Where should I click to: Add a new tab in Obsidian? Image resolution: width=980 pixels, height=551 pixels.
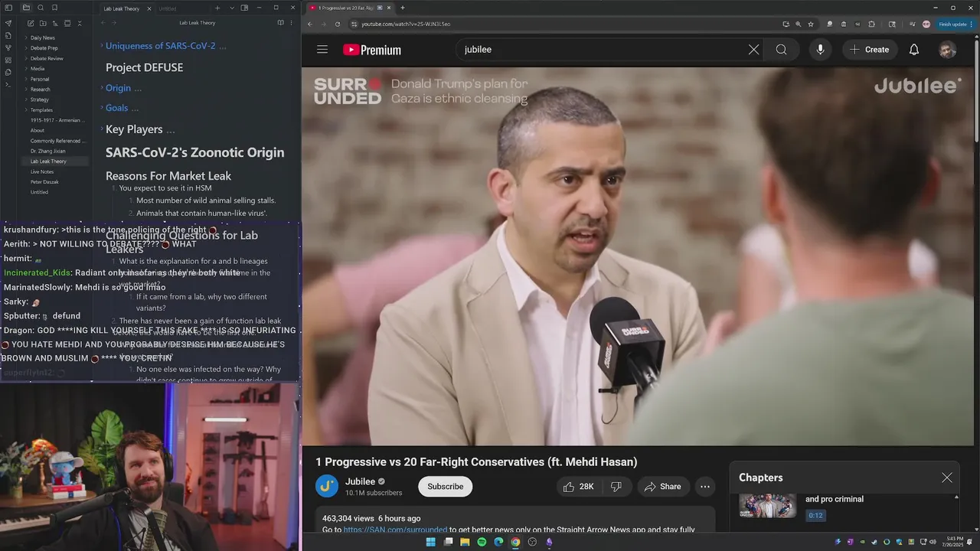point(217,8)
